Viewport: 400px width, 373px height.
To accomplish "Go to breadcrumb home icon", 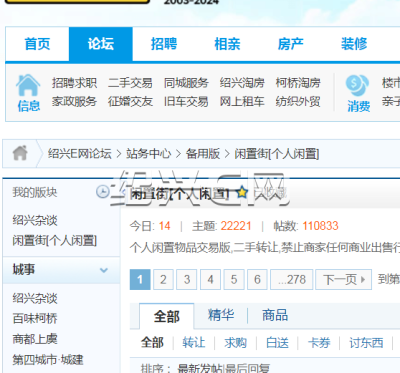I will pyautogui.click(x=20, y=153).
